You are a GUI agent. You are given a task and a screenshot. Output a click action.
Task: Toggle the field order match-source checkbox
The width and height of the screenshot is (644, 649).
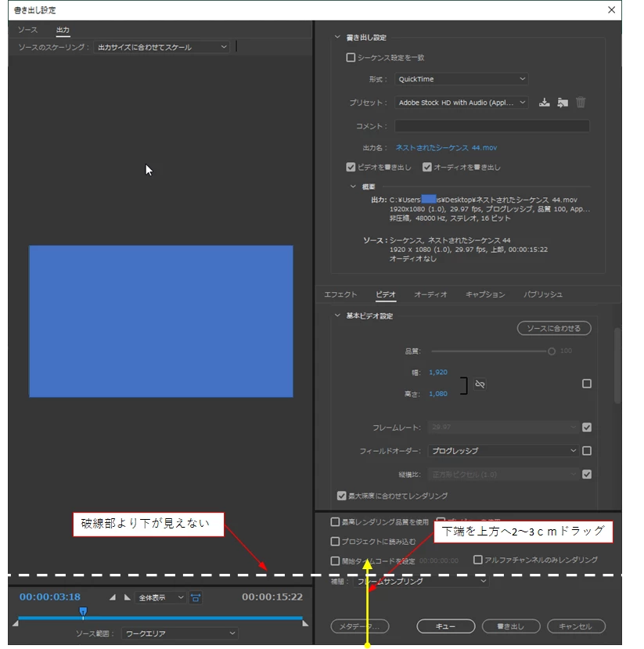coord(587,451)
